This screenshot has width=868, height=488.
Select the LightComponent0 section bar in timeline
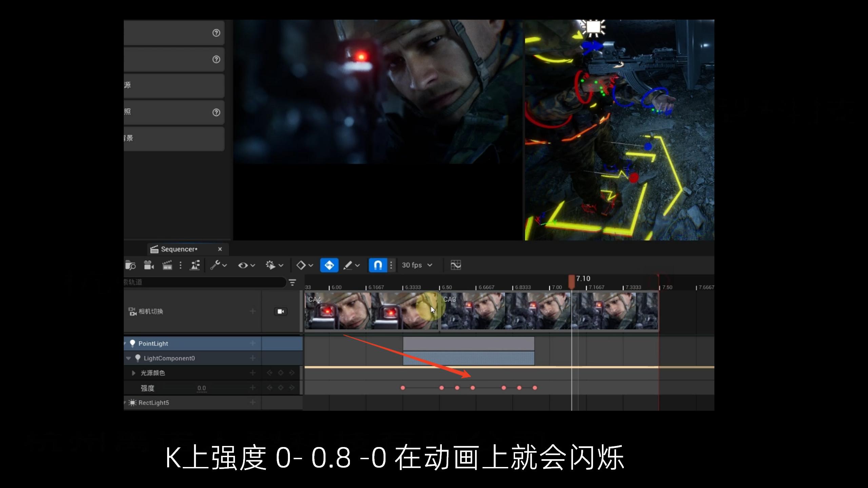coord(469,358)
